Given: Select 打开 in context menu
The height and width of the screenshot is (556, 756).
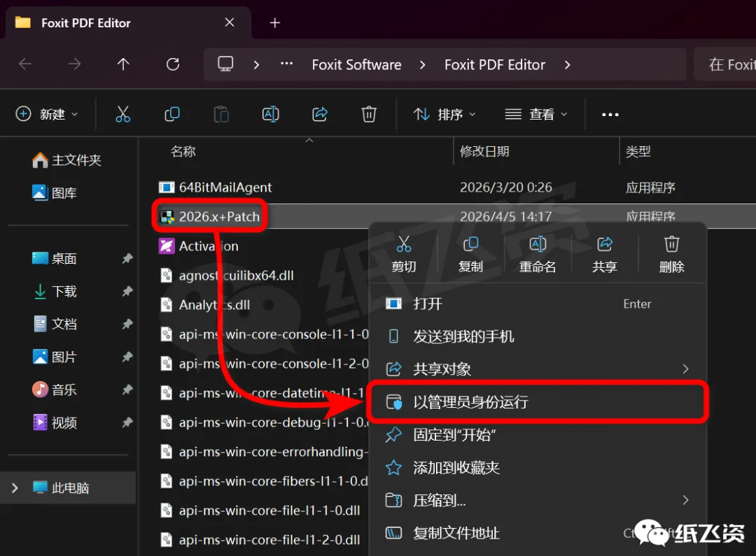Looking at the screenshot, I should (537, 304).
